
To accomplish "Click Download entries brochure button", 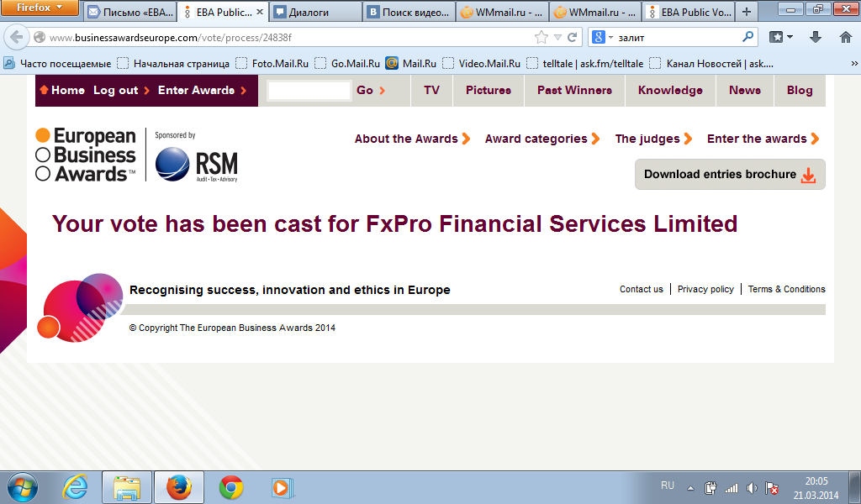I will click(x=730, y=175).
